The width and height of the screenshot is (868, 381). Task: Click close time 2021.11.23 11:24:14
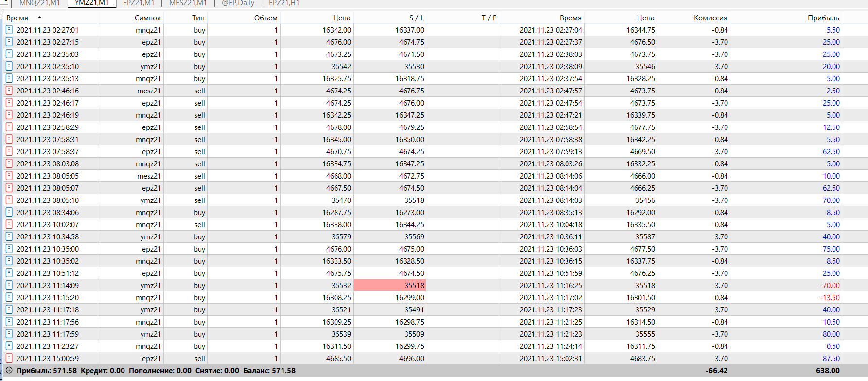(x=550, y=346)
